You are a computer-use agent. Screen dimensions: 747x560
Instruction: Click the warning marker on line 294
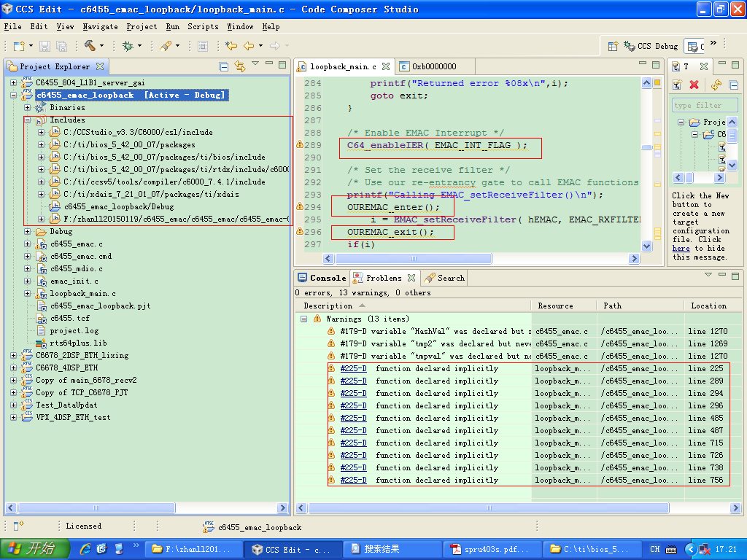click(x=300, y=206)
